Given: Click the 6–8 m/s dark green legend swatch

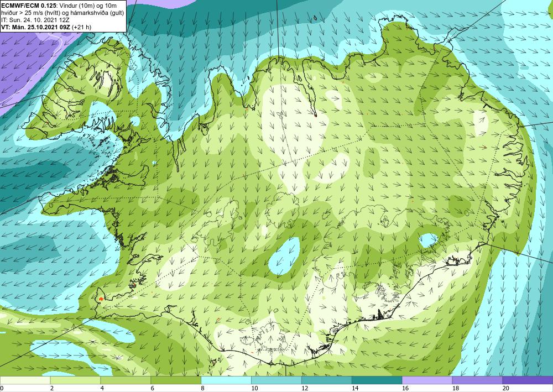Looking at the screenshot, I should 176,380.
